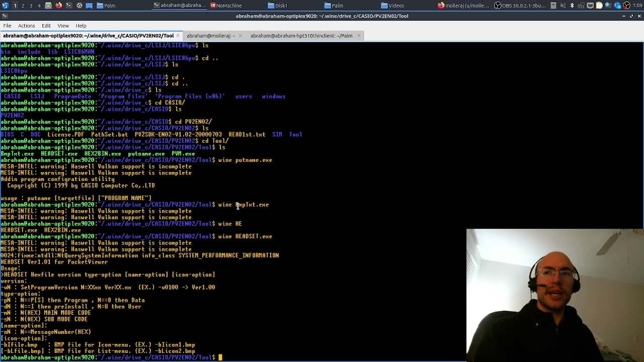This screenshot has height=362, width=644.
Task: Switch to OBS 30.0.2.1 taskbar window
Action: (520, 6)
